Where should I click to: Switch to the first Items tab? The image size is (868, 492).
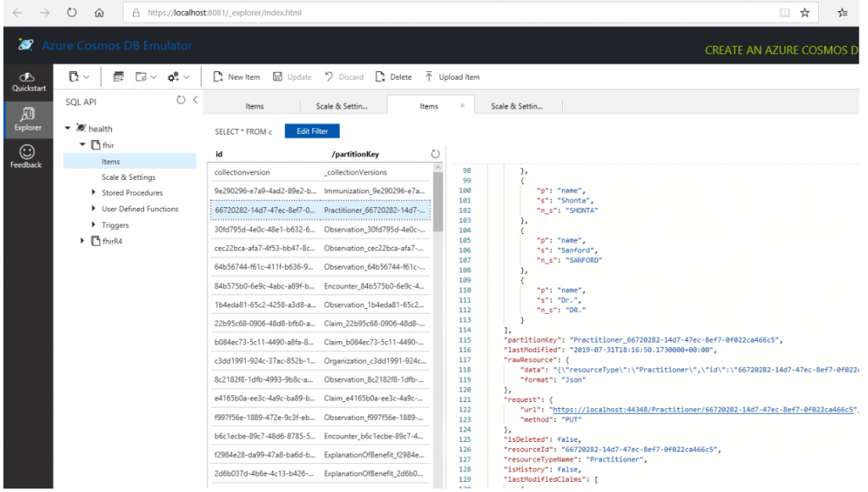254,107
